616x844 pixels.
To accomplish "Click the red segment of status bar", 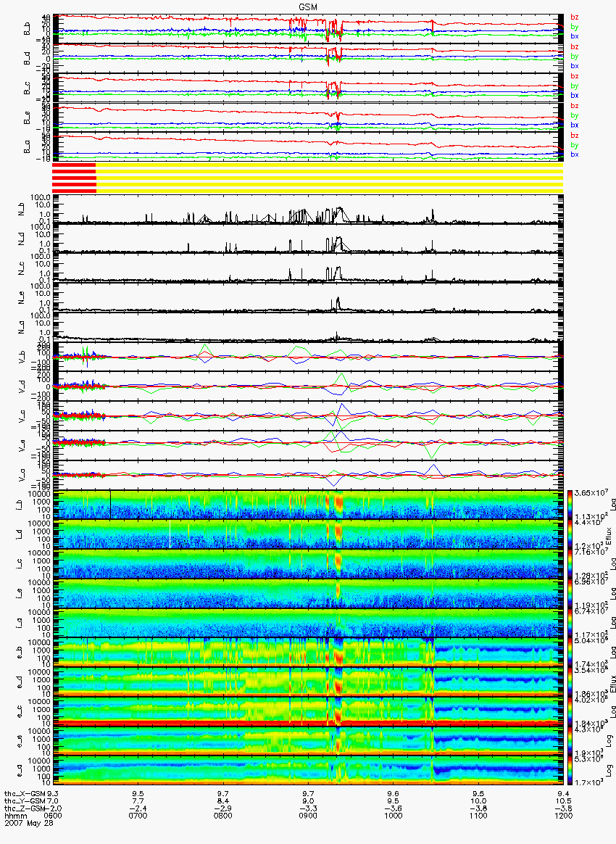I will (x=74, y=178).
